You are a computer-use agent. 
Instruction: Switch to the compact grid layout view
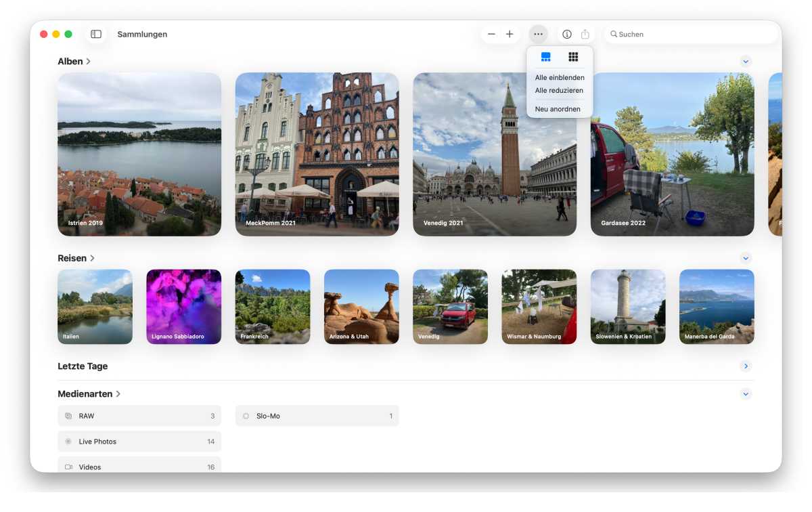click(x=573, y=57)
